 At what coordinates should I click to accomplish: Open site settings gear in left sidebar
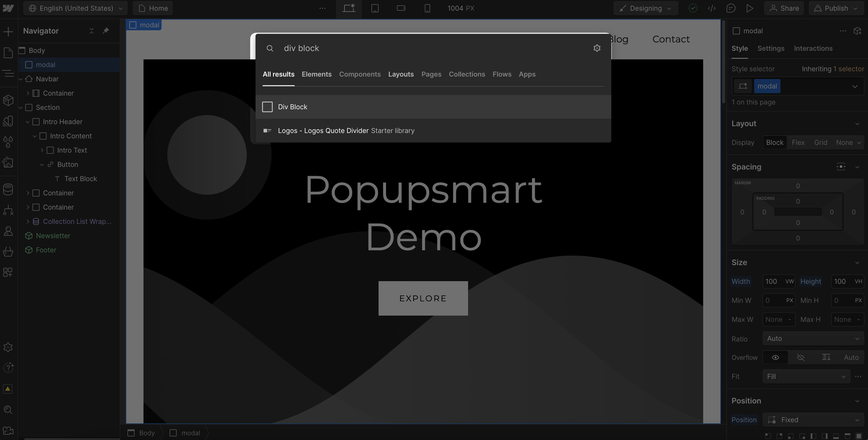pyautogui.click(x=8, y=347)
